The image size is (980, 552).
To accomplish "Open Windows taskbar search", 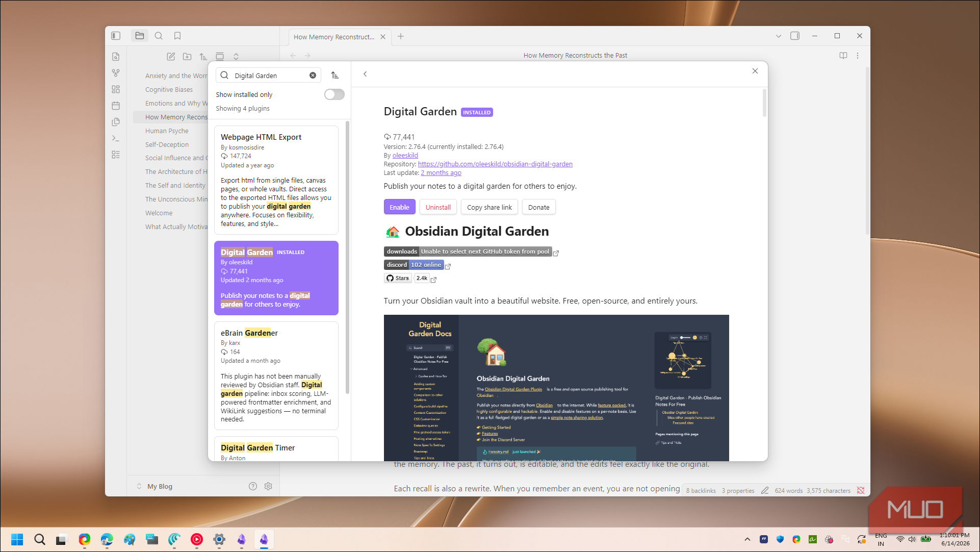I will pyautogui.click(x=39, y=539).
